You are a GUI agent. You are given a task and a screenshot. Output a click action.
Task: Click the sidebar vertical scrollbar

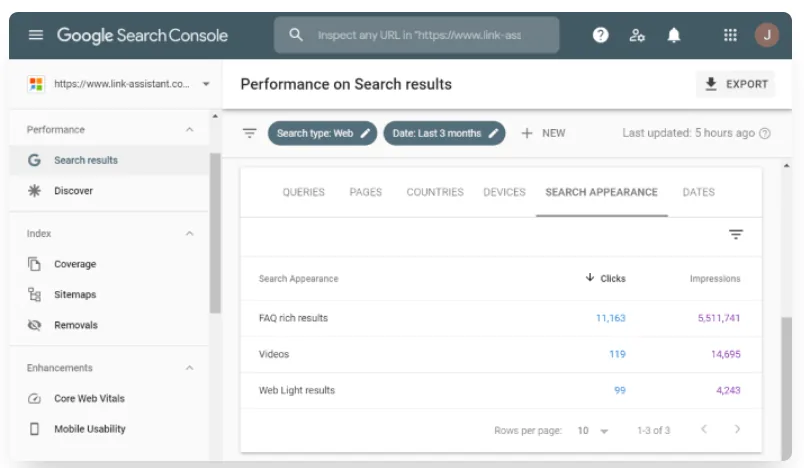click(215, 233)
